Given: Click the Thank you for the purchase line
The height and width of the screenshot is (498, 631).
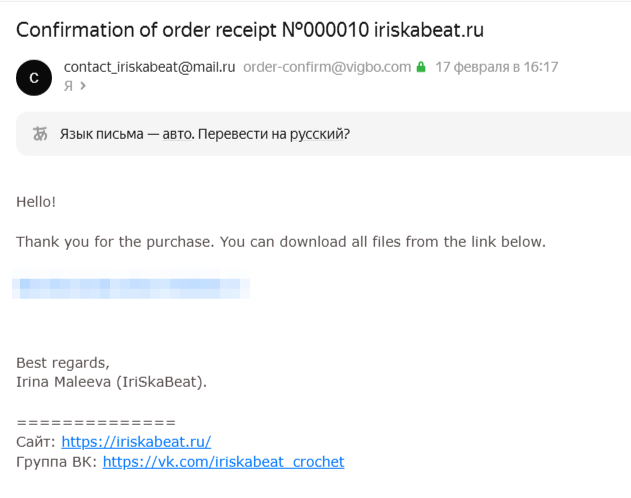Looking at the screenshot, I should pyautogui.click(x=281, y=242).
